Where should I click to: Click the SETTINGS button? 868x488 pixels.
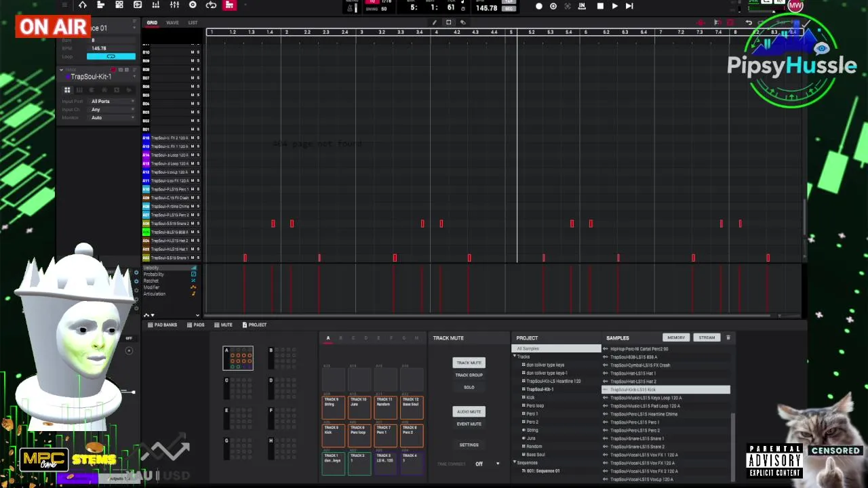click(x=469, y=445)
